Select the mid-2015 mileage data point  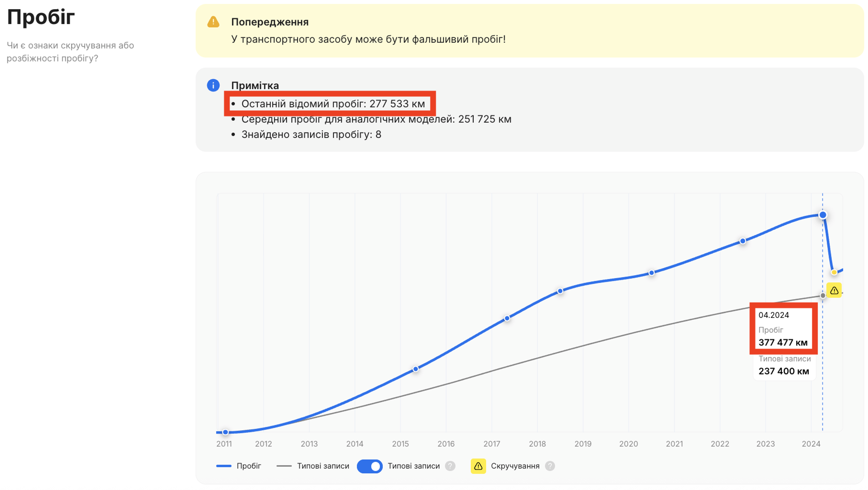tap(415, 369)
